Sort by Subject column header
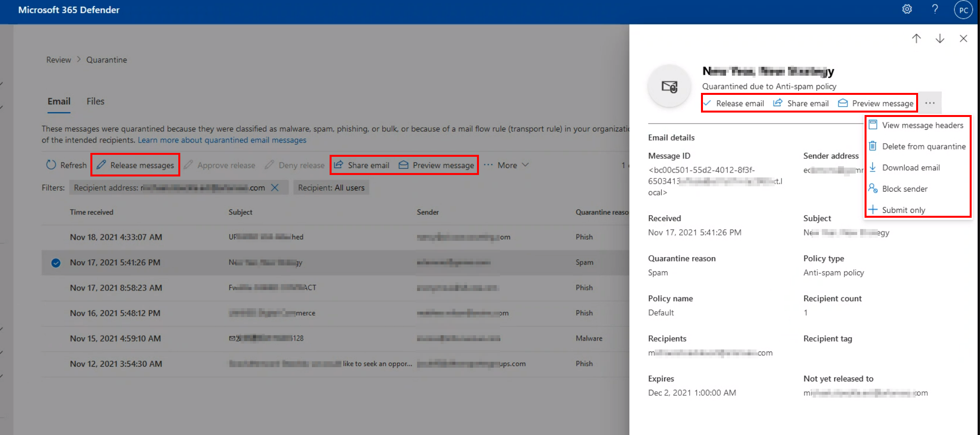The height and width of the screenshot is (435, 980). (240, 212)
